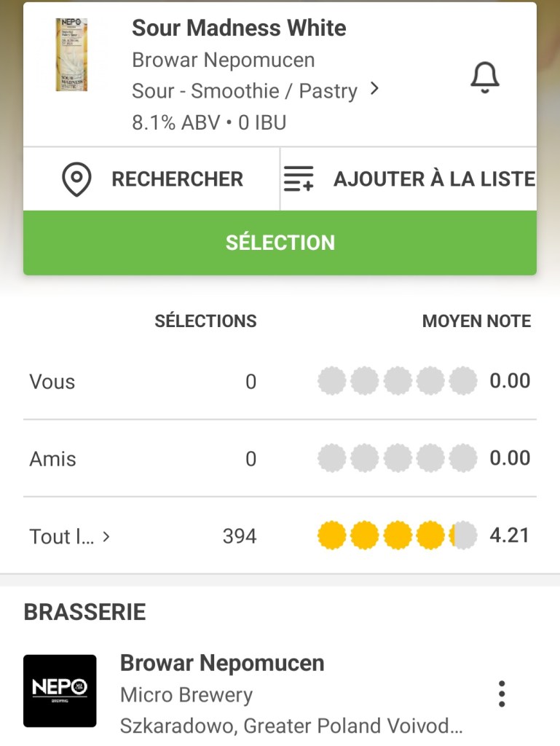560x746 pixels.
Task: Tap AJOUTER À LA LISTE text
Action: [x=434, y=179]
